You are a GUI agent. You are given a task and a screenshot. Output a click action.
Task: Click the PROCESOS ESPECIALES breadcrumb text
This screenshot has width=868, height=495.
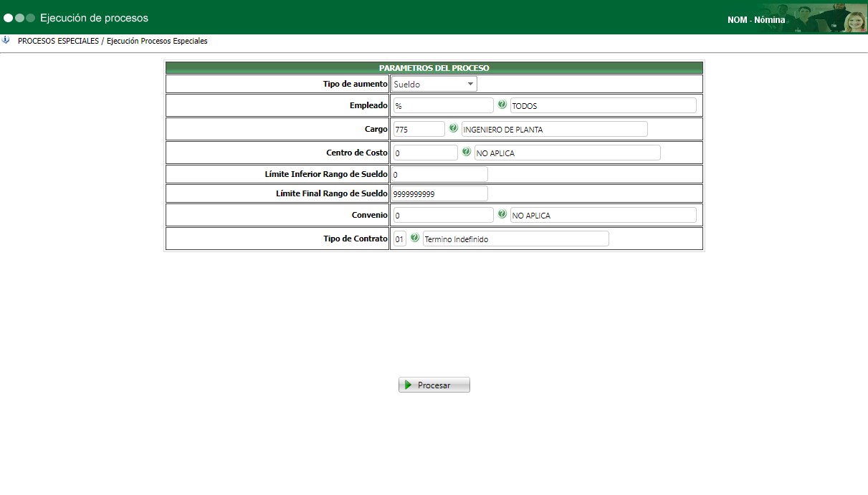click(x=58, y=41)
